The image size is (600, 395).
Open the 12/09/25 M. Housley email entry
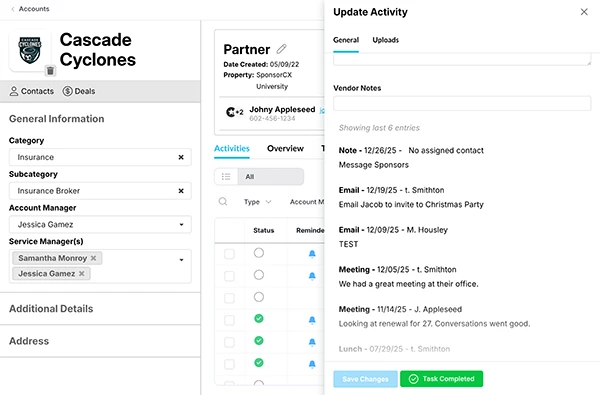click(x=393, y=237)
